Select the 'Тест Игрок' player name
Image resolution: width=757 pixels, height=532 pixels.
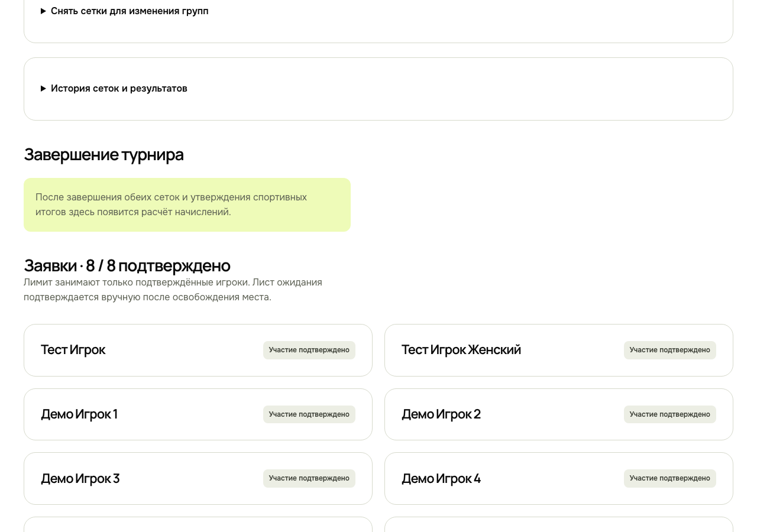[73, 350]
